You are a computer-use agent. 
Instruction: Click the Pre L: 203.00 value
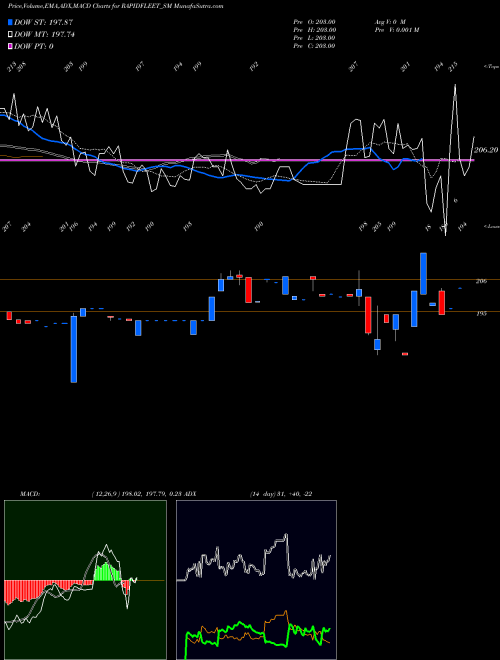[x=314, y=38]
